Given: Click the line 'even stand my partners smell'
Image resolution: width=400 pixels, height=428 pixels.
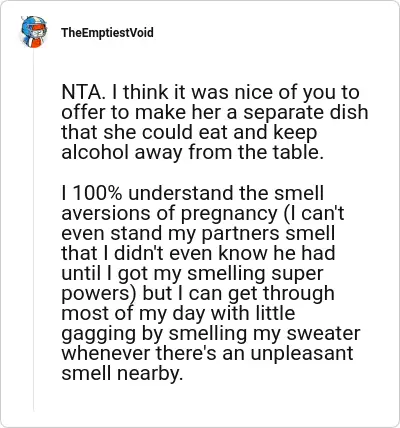Looking at the screenshot, I should click(198, 233).
